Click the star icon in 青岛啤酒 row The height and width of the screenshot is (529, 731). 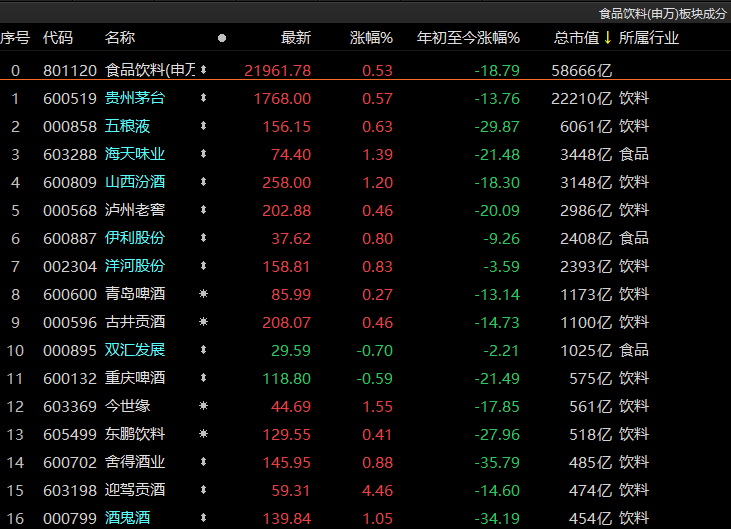pos(203,294)
